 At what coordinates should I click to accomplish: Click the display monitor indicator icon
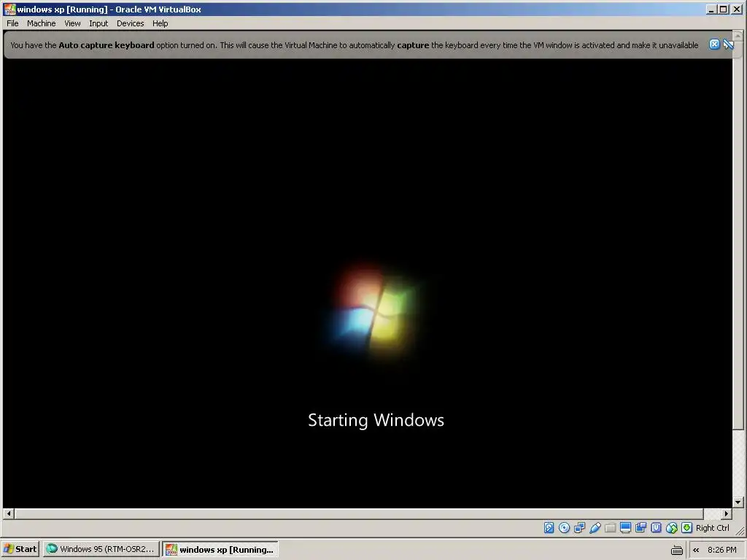point(625,528)
